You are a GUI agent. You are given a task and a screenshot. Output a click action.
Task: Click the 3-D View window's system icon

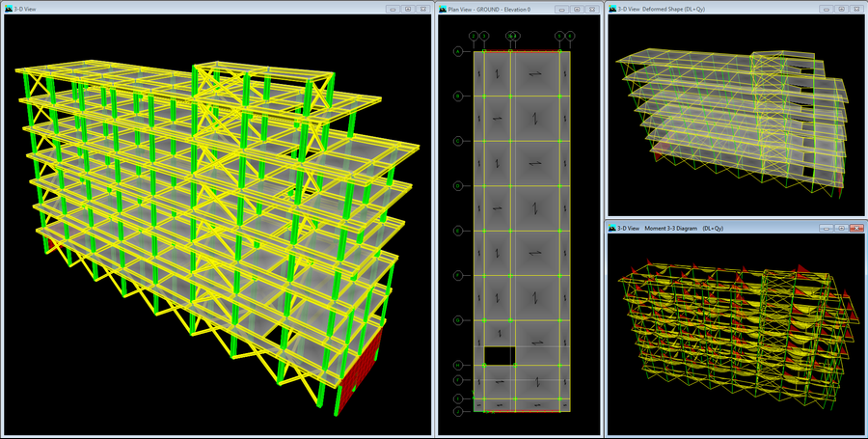(7, 9)
